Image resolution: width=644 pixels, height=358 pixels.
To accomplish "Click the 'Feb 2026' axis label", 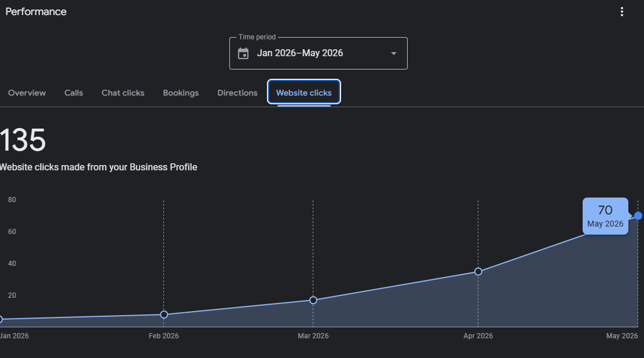I will coord(164,336).
